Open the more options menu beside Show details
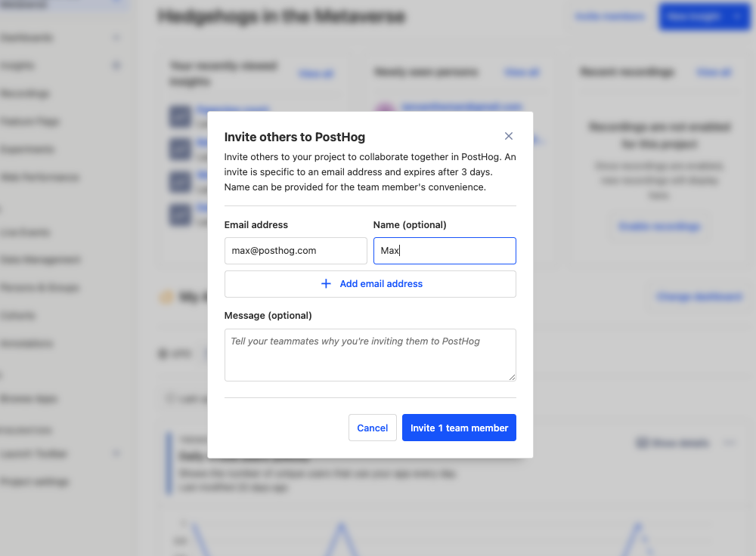Viewport: 756px width, 556px height. [x=730, y=443]
